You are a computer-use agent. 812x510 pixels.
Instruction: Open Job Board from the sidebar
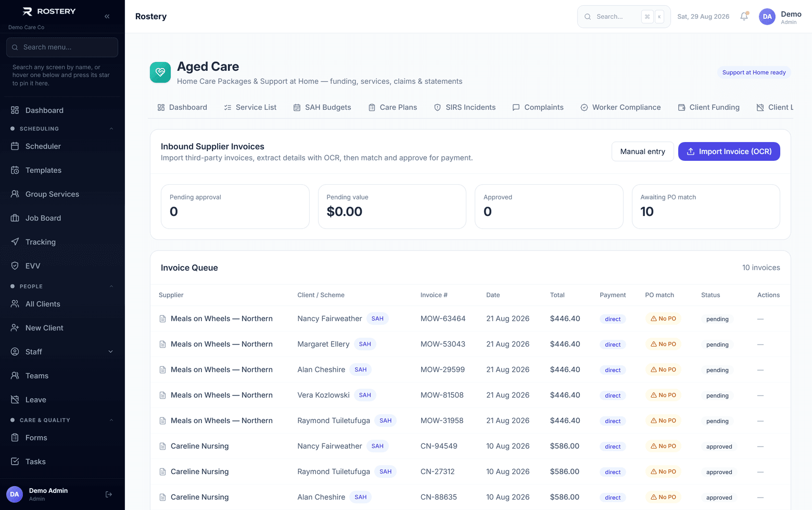click(x=62, y=218)
